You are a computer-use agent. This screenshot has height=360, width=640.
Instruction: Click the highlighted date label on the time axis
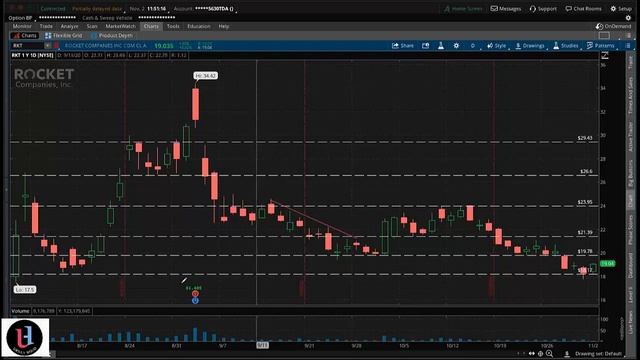[x=262, y=345]
